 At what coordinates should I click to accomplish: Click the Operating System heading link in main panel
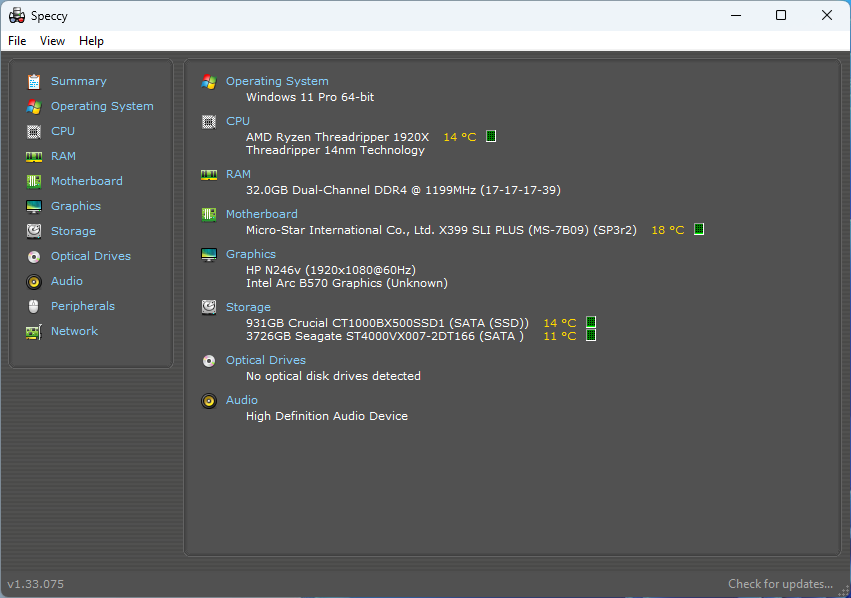click(x=277, y=81)
